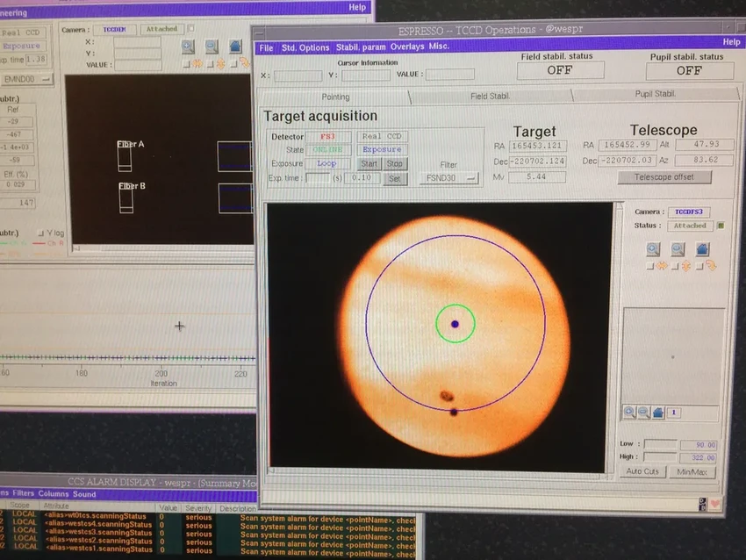Open the Std. Options menu
746x560 pixels.
point(305,47)
